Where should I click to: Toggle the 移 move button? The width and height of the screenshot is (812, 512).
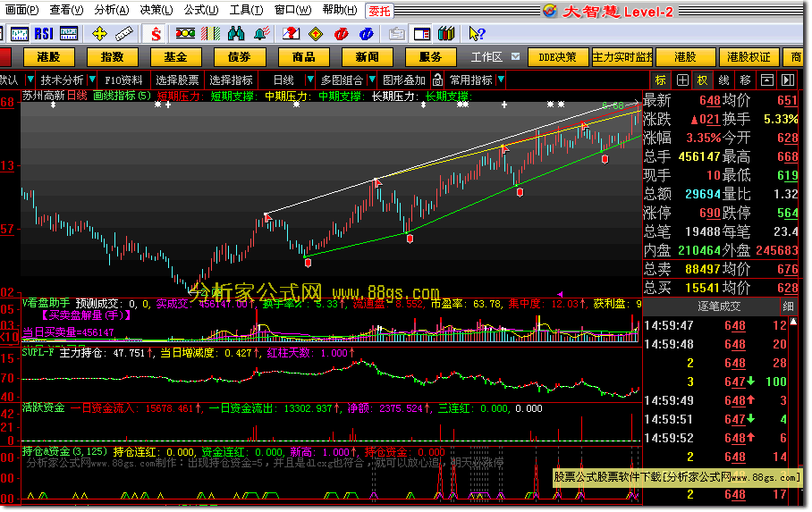point(746,80)
